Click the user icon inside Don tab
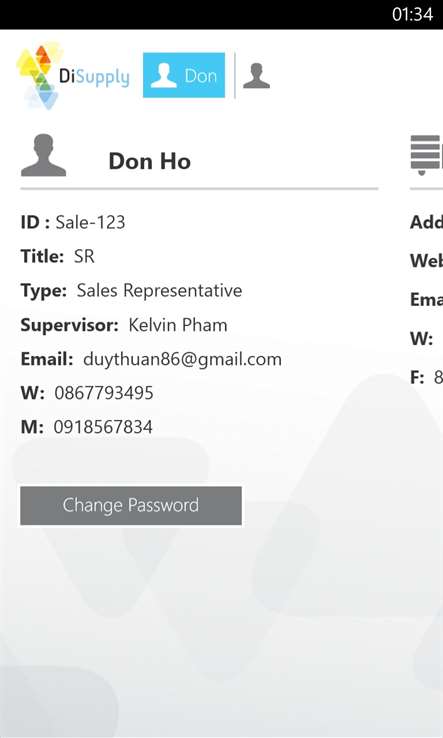The width and height of the screenshot is (443, 738). (163, 75)
